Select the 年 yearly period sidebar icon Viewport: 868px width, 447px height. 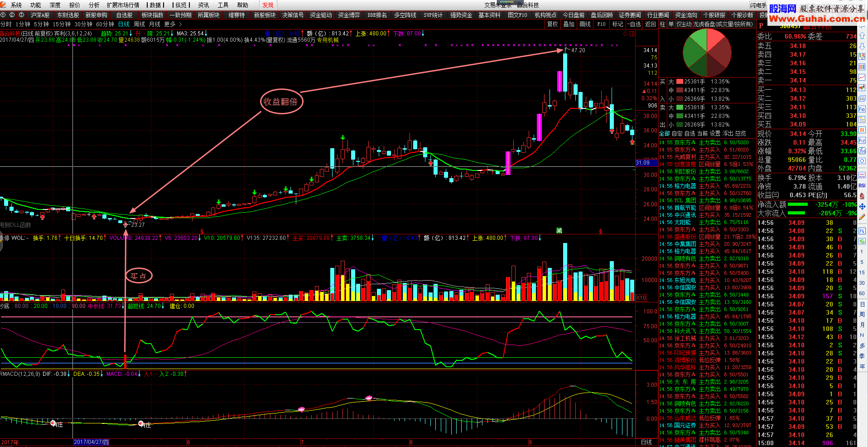click(x=862, y=366)
